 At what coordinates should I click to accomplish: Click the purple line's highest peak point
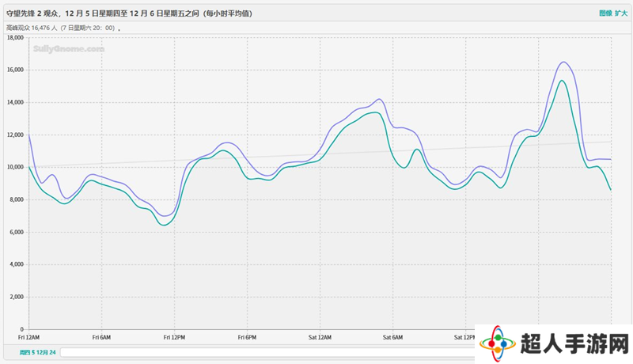tap(563, 62)
